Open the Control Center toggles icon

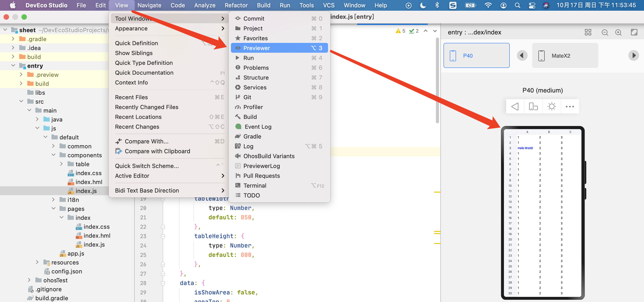(532, 5)
